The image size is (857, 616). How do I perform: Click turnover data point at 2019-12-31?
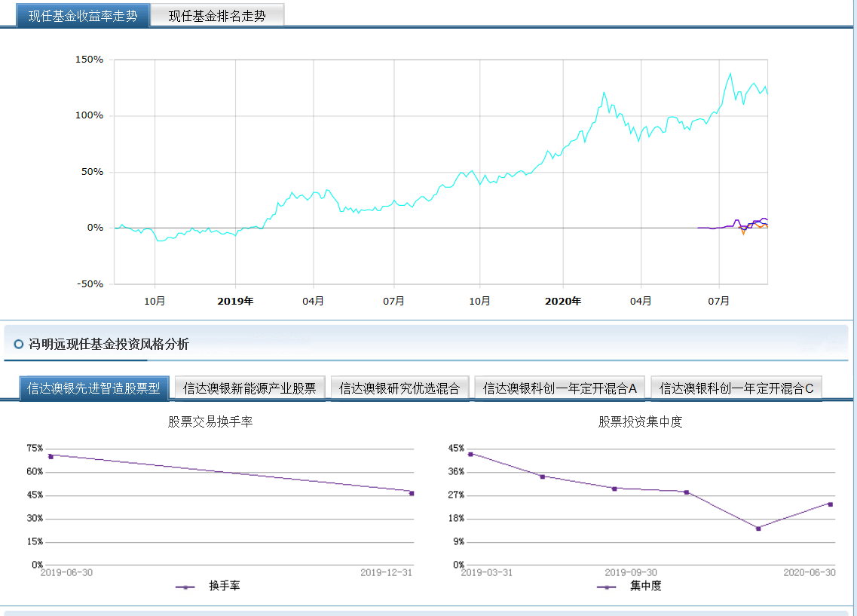(412, 493)
